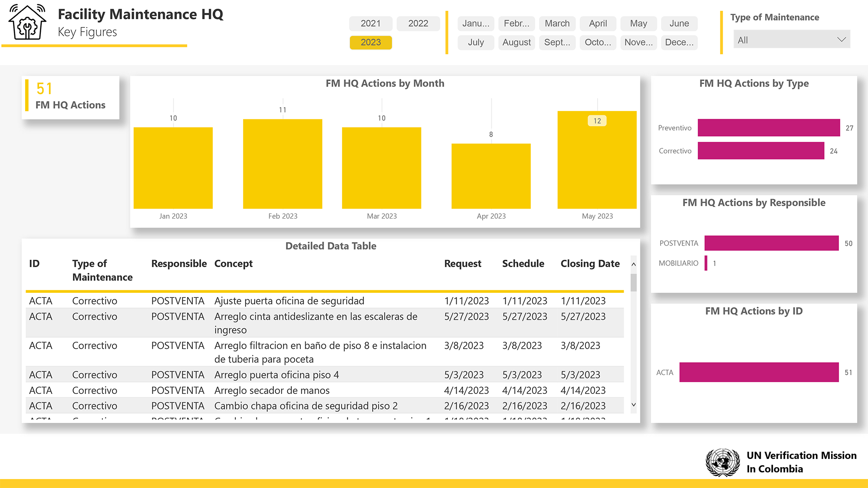Filter by August month button
Screen dimensions: 868x488
[x=516, y=43]
